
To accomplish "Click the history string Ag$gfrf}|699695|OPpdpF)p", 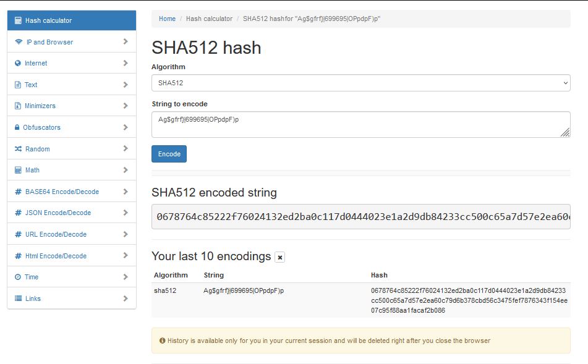I will [x=244, y=290].
